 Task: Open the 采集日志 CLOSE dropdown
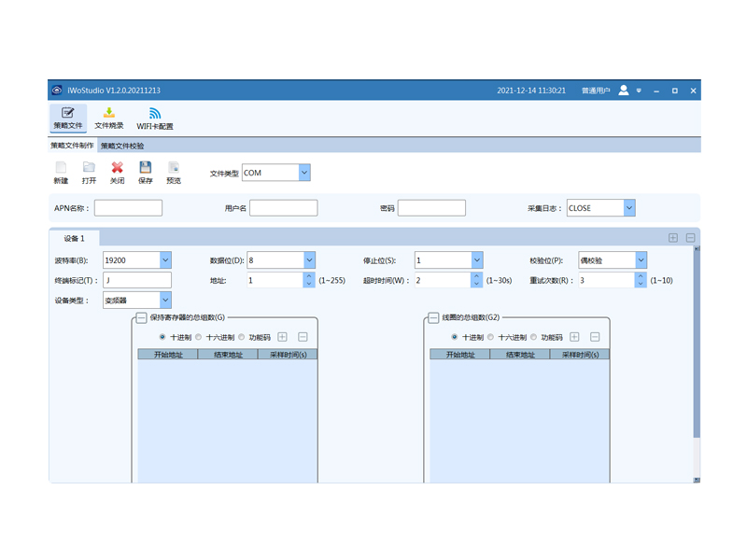click(x=629, y=207)
